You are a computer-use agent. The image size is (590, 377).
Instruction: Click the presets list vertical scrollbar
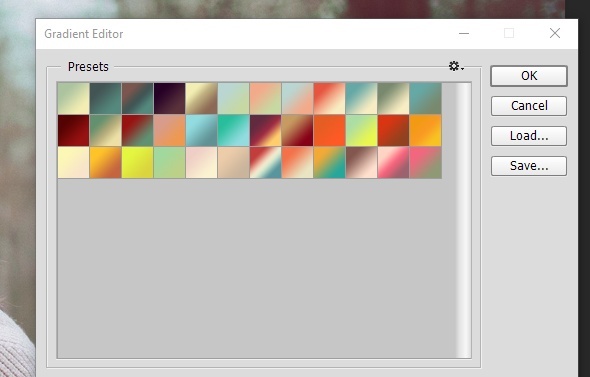(463, 220)
